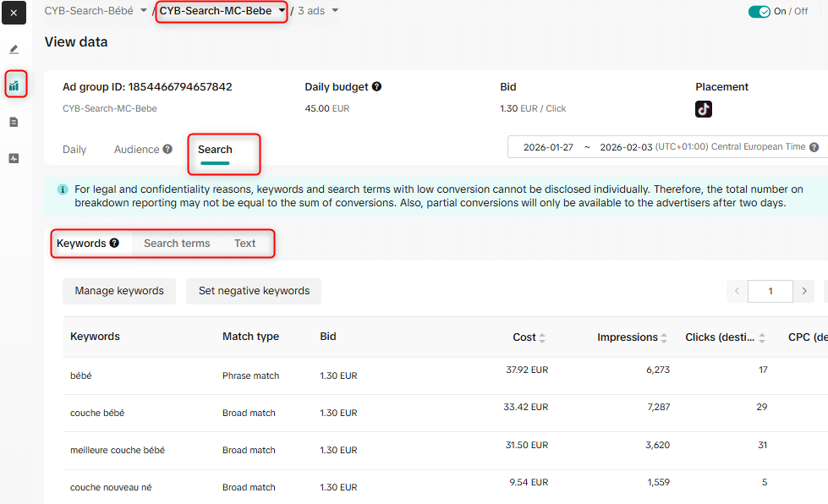Screen dimensions: 828x504
Task: Click the timezone help icon
Action: click(814, 147)
